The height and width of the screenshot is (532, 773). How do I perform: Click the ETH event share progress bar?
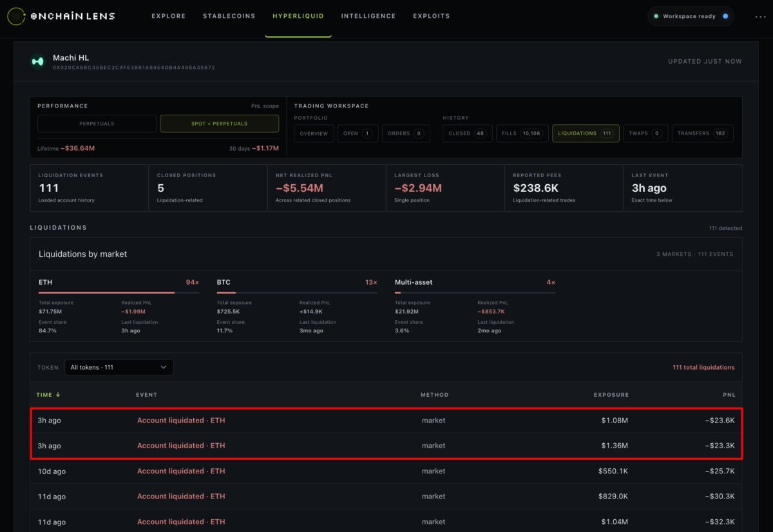coord(119,292)
